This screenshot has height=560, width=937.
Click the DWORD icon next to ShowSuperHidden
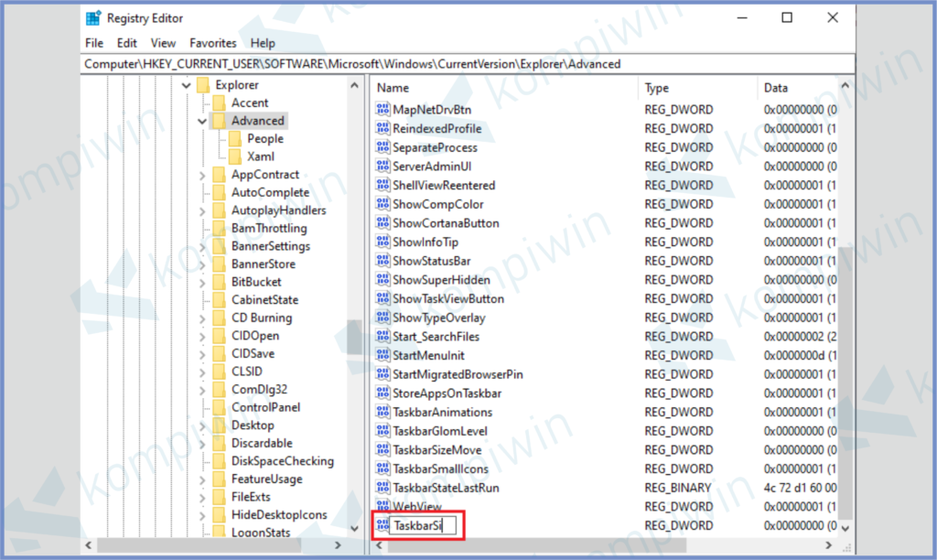click(382, 280)
